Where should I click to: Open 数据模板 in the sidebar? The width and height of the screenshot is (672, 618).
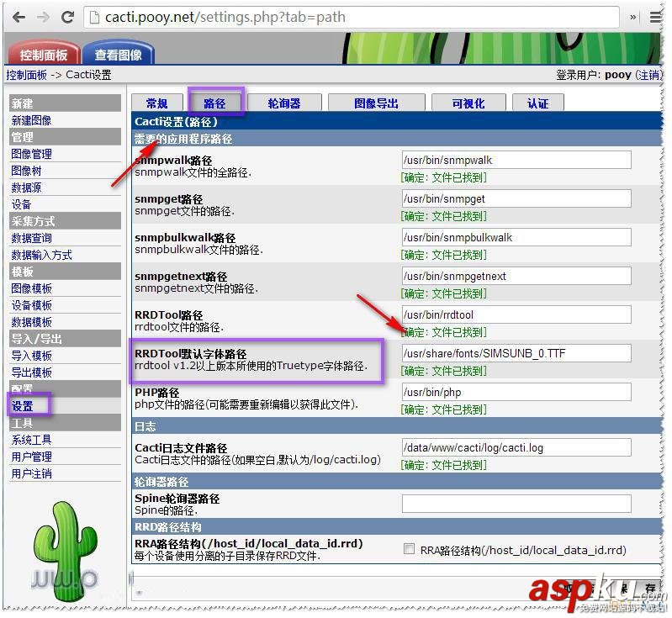[32, 322]
